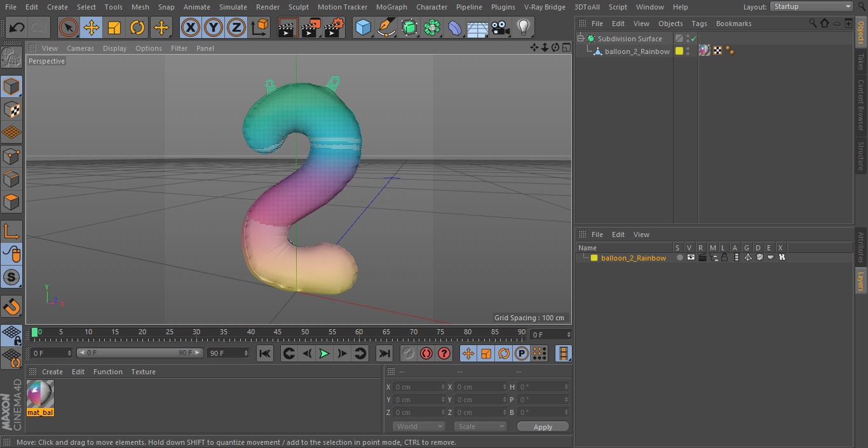Click the Undo arrow icon

tap(17, 27)
